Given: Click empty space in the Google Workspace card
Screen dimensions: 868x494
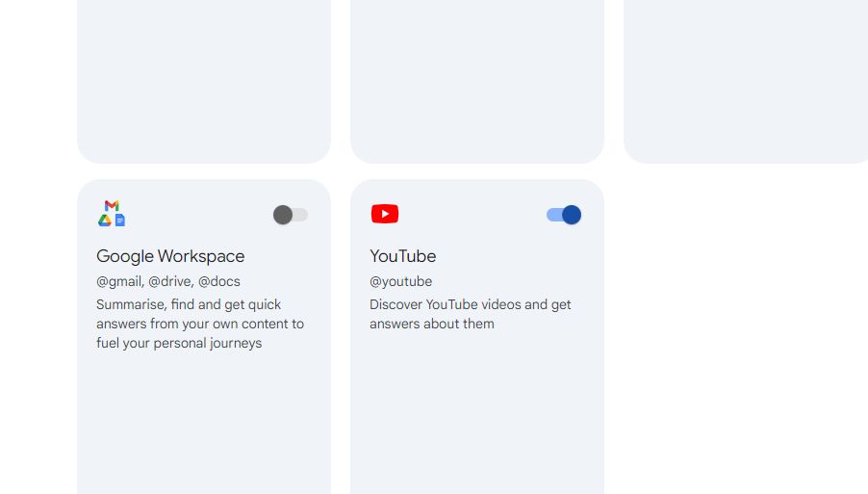Looking at the screenshot, I should 203,424.
